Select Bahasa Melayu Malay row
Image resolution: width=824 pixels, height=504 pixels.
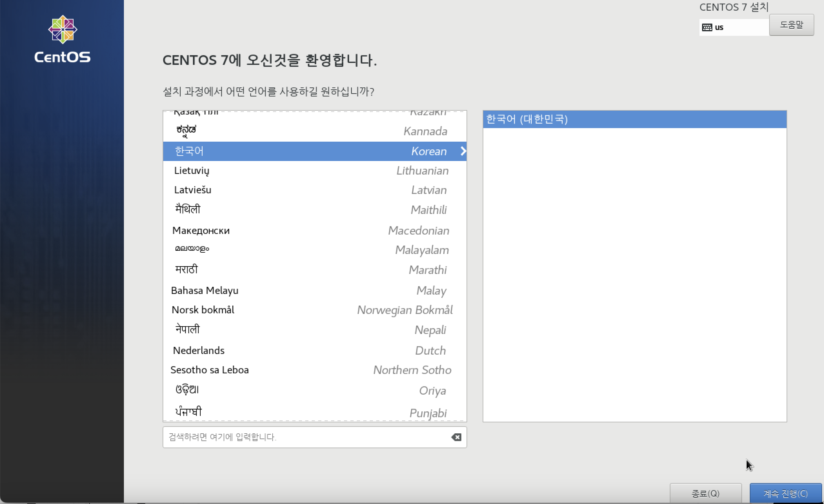(x=314, y=290)
